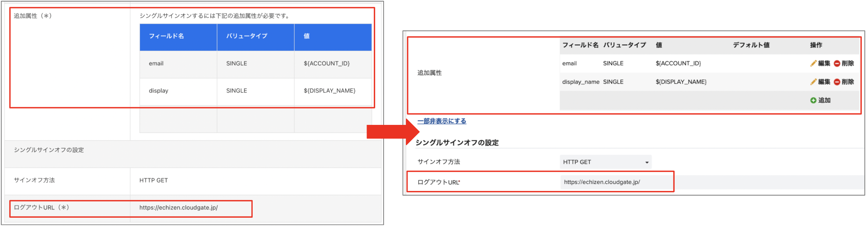
Task: Click the サインオフ方法 label in left panel
Action: 34,180
